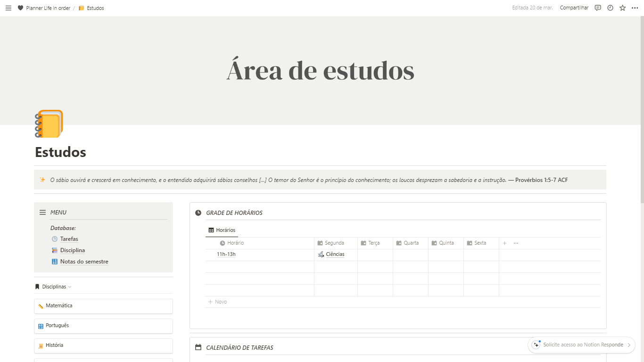Open the Segunda column header menu
Image resolution: width=644 pixels, height=362 pixels.
coord(334,243)
